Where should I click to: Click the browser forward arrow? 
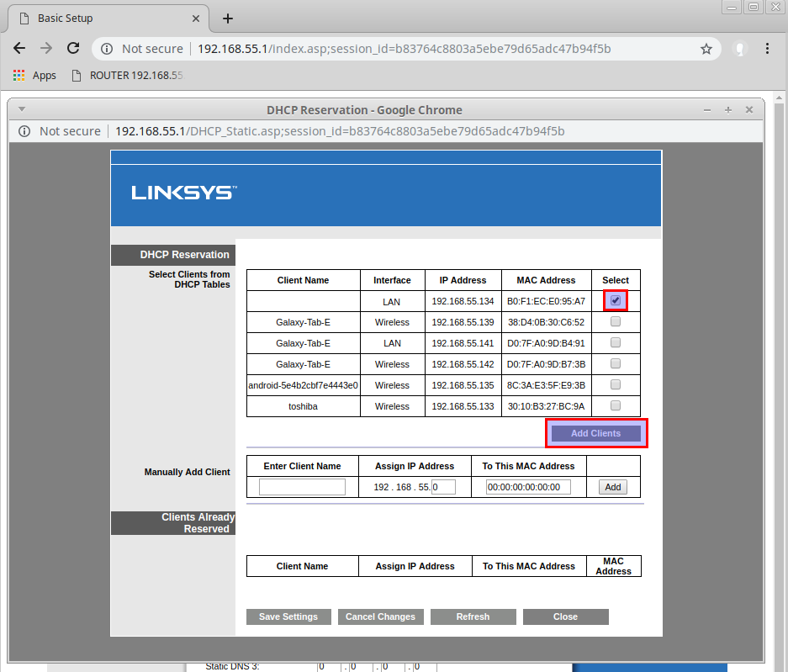click(46, 48)
